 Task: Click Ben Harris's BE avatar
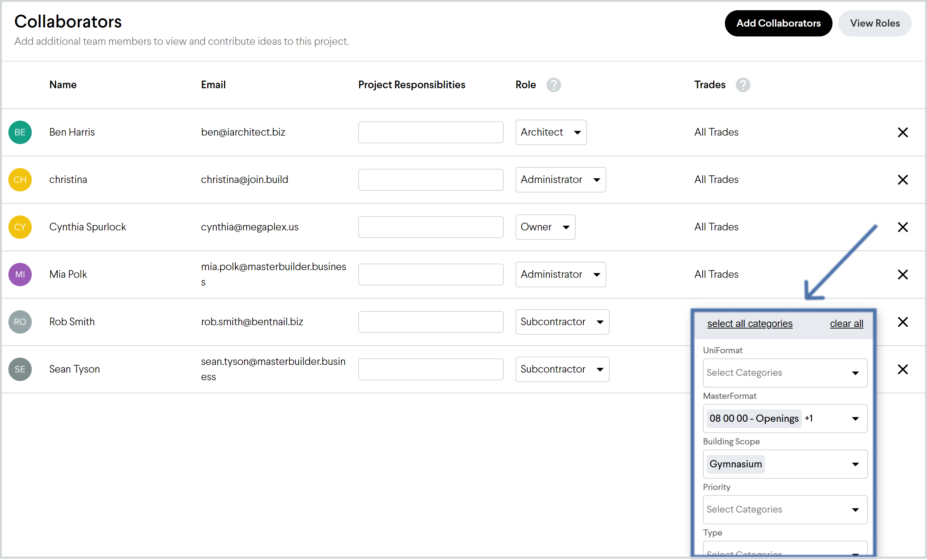20,132
